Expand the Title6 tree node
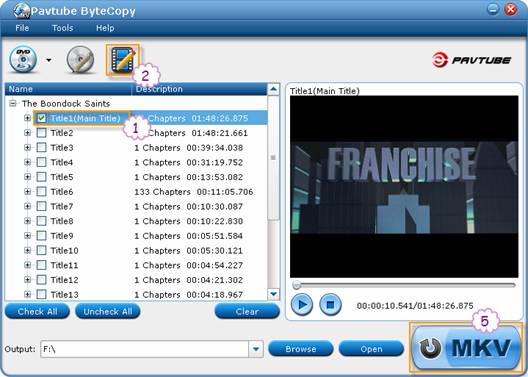The height and width of the screenshot is (377, 528). point(27,192)
